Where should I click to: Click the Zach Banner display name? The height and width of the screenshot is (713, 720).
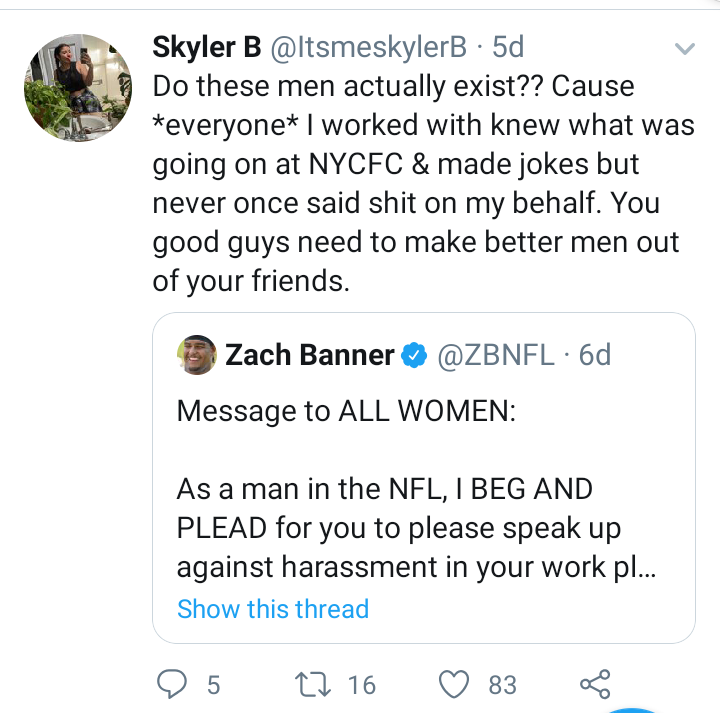pos(309,355)
